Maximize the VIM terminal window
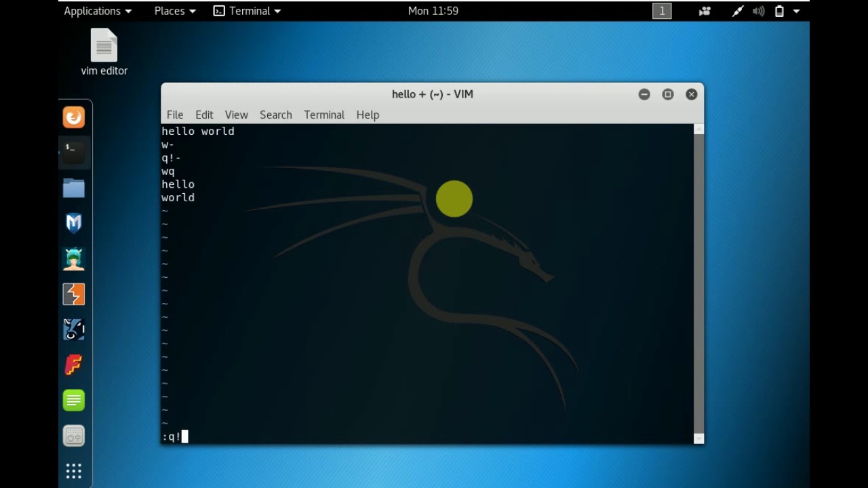 [x=668, y=94]
